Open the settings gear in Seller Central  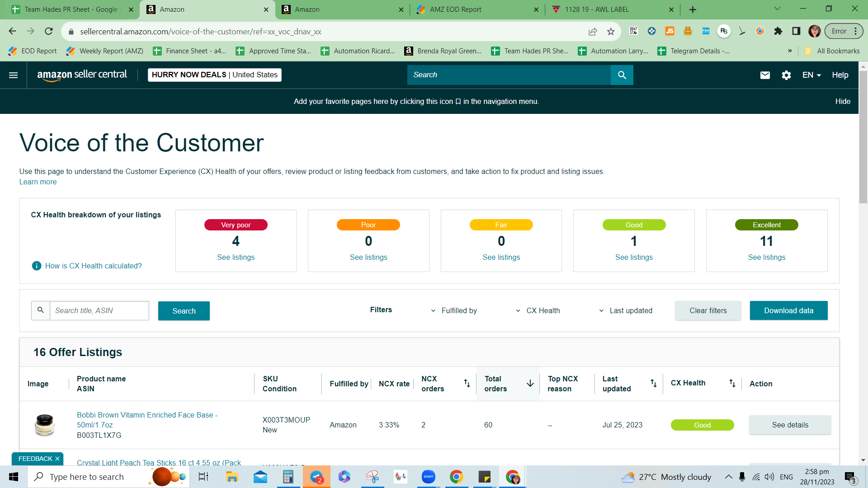point(787,75)
